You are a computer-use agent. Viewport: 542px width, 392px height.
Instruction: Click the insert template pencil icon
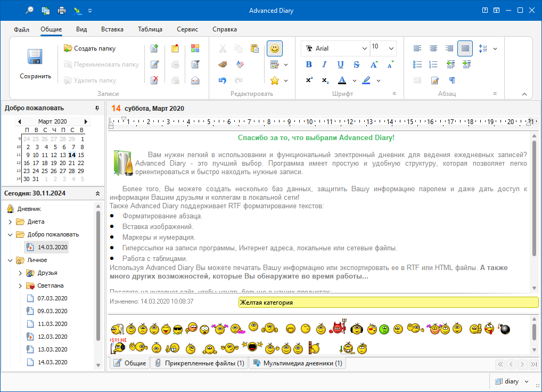pos(274,64)
